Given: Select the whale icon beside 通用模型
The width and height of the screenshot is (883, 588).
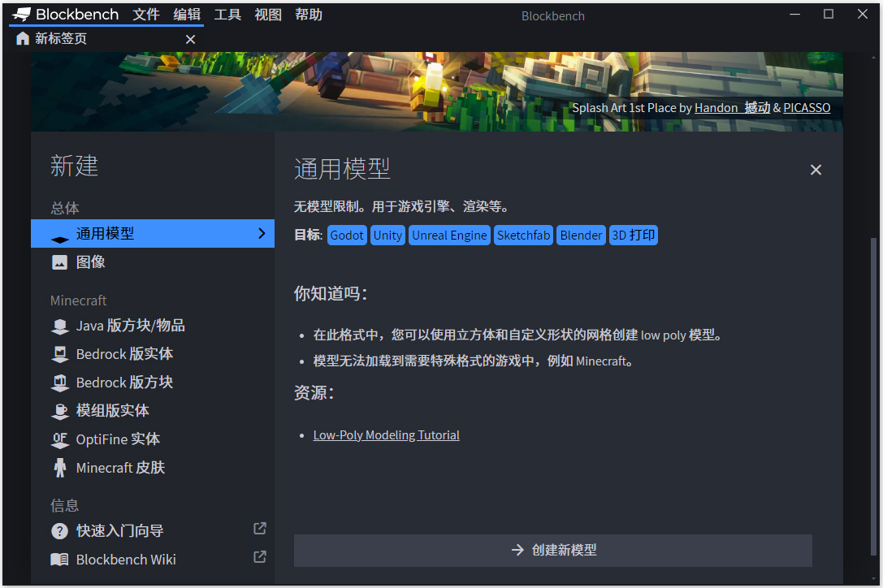Looking at the screenshot, I should pos(58,233).
